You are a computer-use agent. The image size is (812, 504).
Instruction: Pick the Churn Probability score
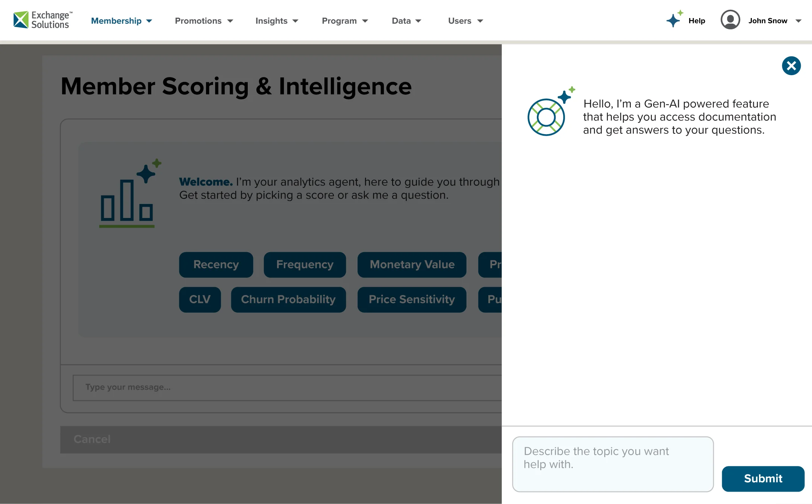[288, 300]
